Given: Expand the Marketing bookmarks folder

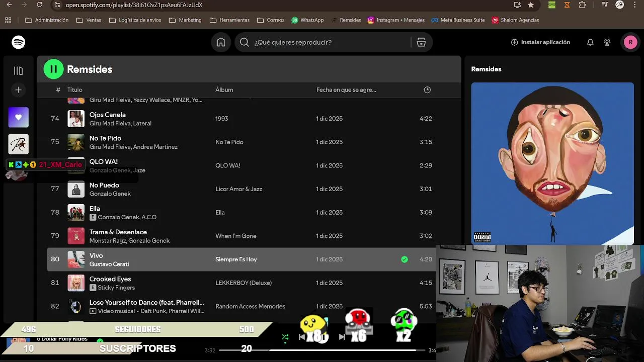Looking at the screenshot, I should pyautogui.click(x=185, y=20).
